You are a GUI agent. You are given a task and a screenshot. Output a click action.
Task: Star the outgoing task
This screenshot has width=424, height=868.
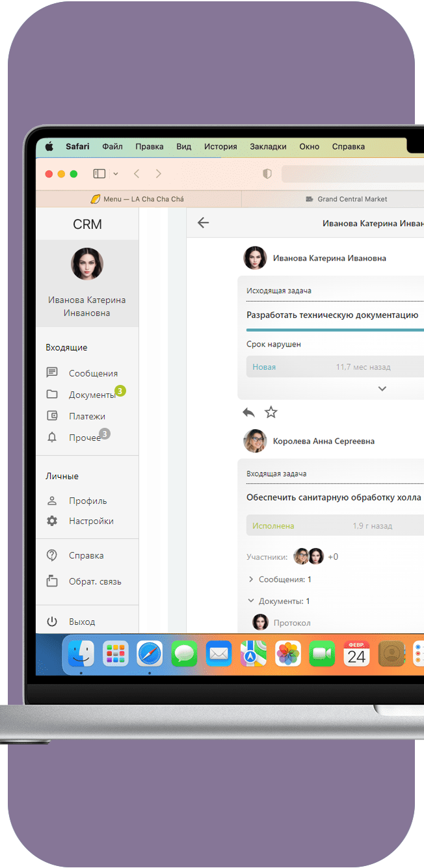(271, 412)
